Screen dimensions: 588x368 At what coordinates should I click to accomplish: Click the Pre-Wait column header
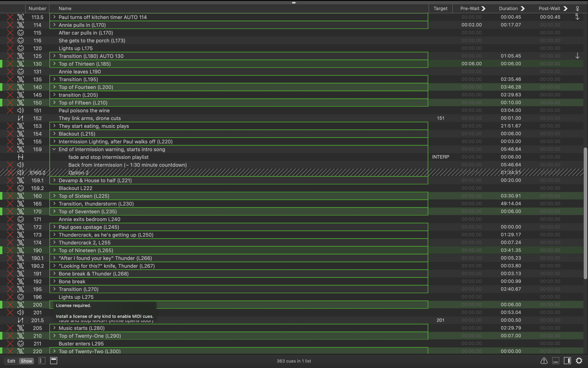coord(470,8)
